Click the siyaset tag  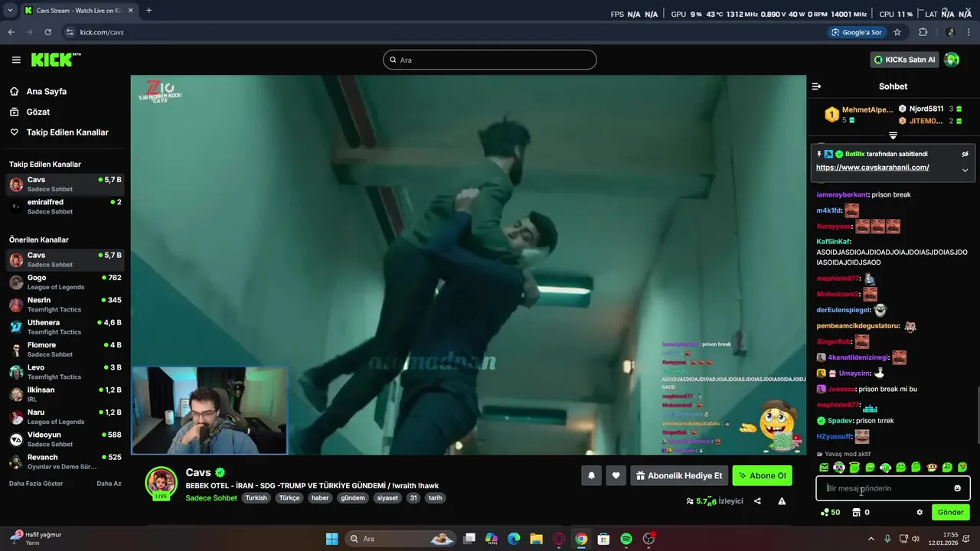387,497
